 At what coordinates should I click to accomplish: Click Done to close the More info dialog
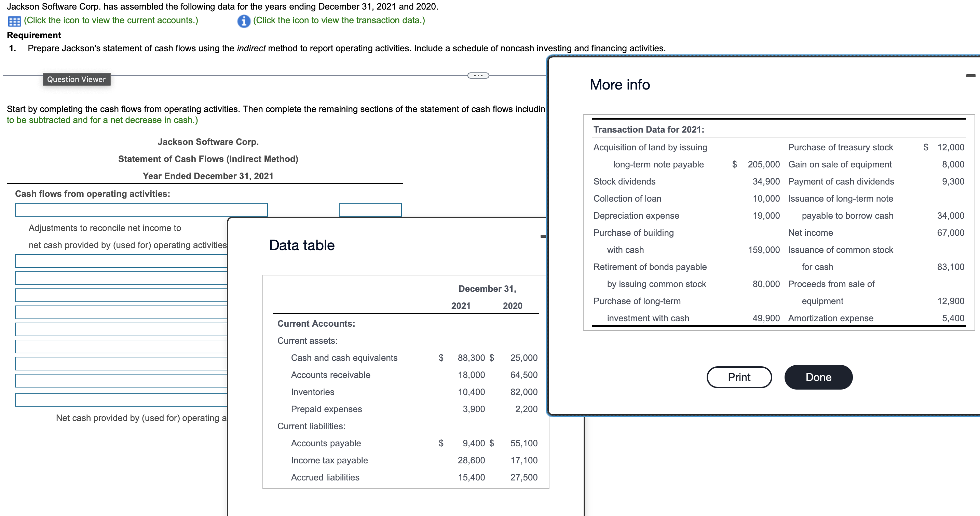[818, 377]
